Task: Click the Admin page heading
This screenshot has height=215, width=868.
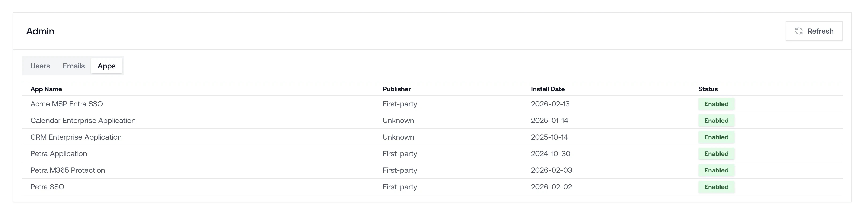Action: click(40, 31)
